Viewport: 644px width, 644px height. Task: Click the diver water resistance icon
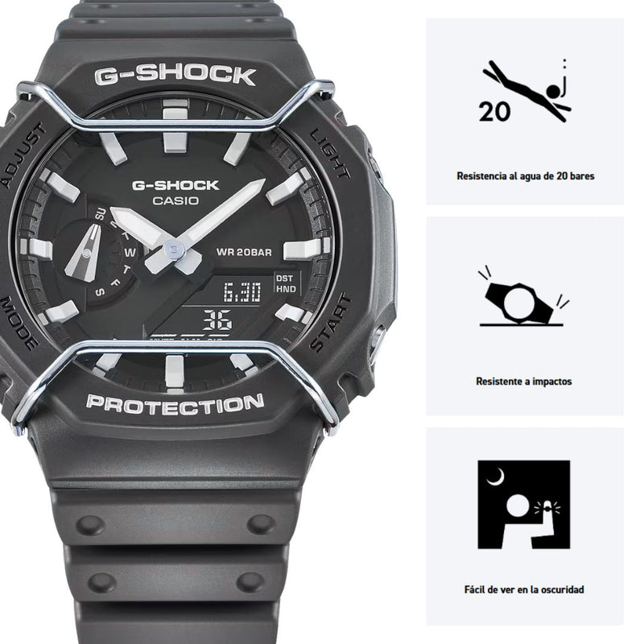click(525, 91)
